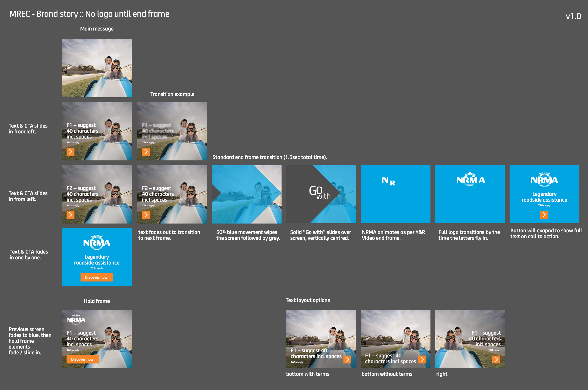
Task: Click caption 'Solid "Go with" slides over screen'
Action: coord(321,235)
